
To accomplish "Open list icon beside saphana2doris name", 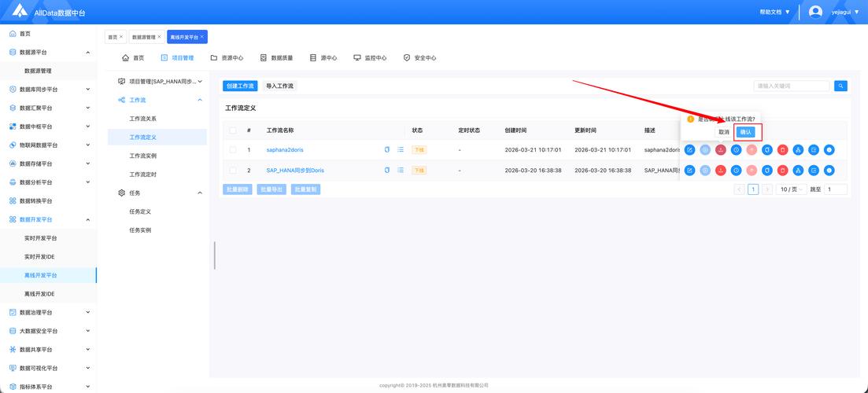I will pyautogui.click(x=401, y=150).
